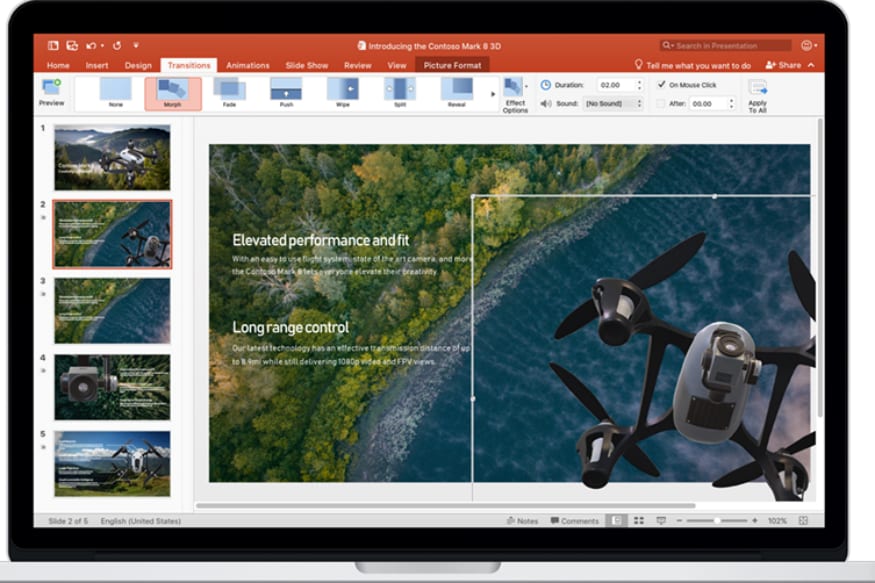Click the vertical scrollbar at right
This screenshot has width=875, height=583.
pos(820,268)
